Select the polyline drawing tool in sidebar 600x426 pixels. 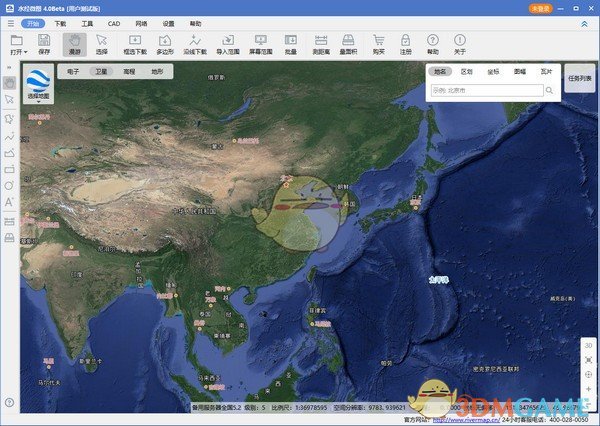pos(9,136)
